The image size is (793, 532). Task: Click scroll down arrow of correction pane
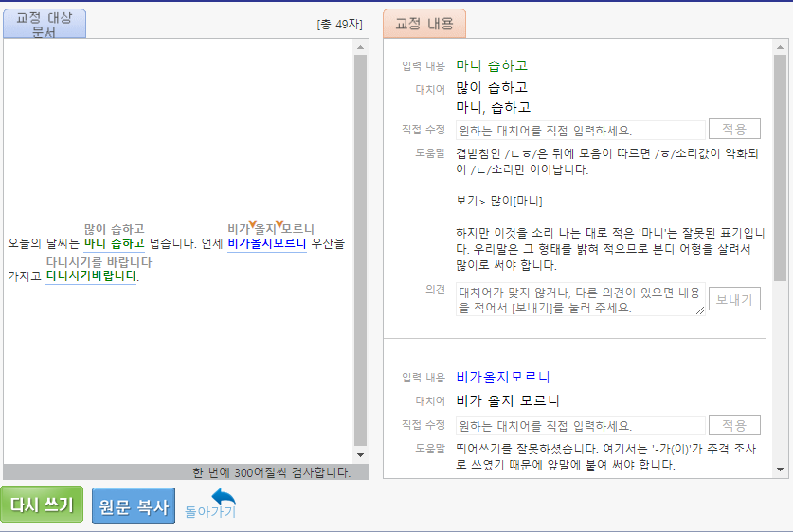(x=780, y=470)
